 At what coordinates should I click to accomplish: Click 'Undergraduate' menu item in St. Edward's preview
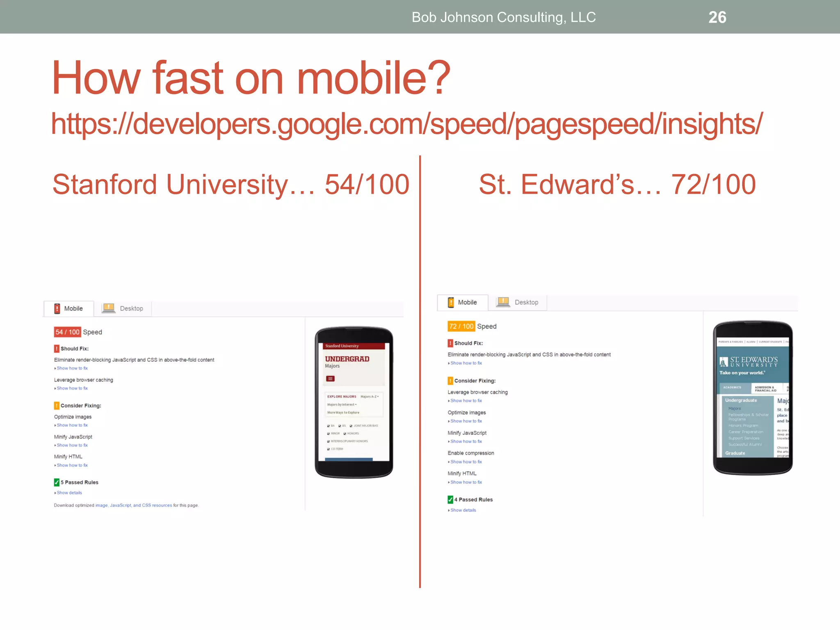[741, 400]
